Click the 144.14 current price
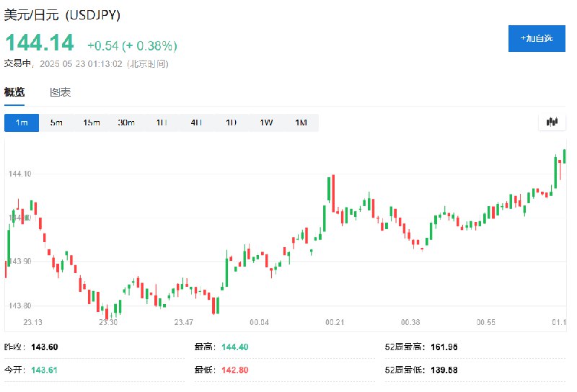Screen dimensions: 577x392 pyautogui.click(x=40, y=43)
